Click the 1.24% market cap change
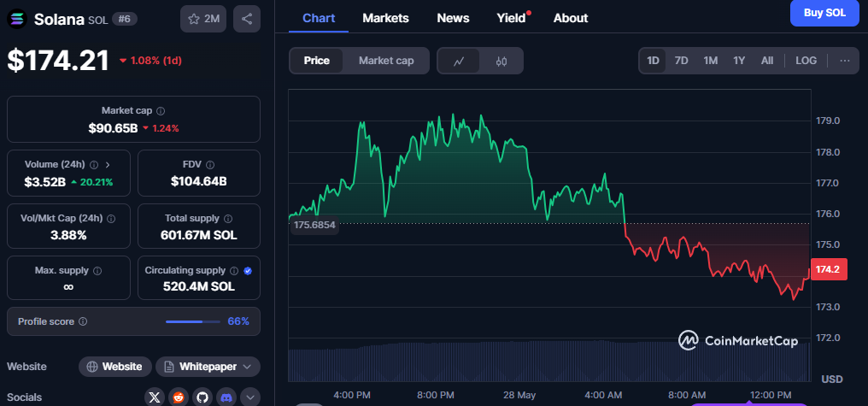This screenshot has height=406, width=868. tap(165, 128)
